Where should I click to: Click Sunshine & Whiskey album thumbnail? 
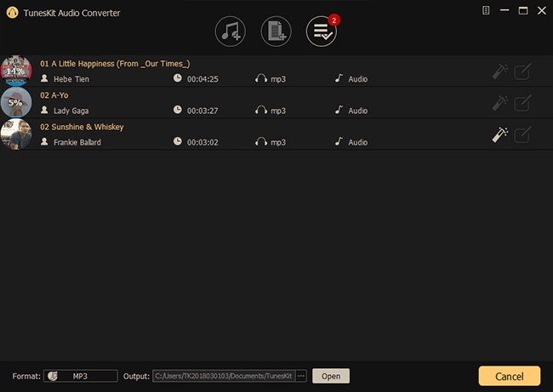[x=16, y=134]
